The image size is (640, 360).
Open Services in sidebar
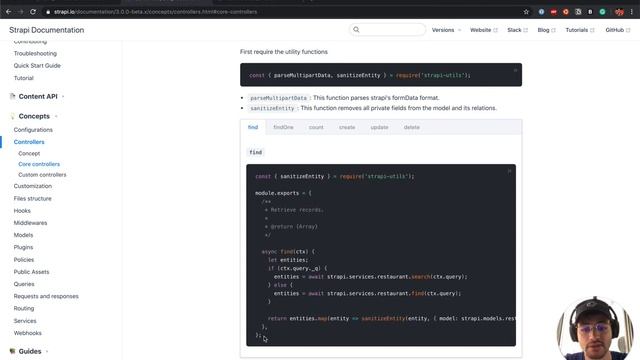click(25, 321)
